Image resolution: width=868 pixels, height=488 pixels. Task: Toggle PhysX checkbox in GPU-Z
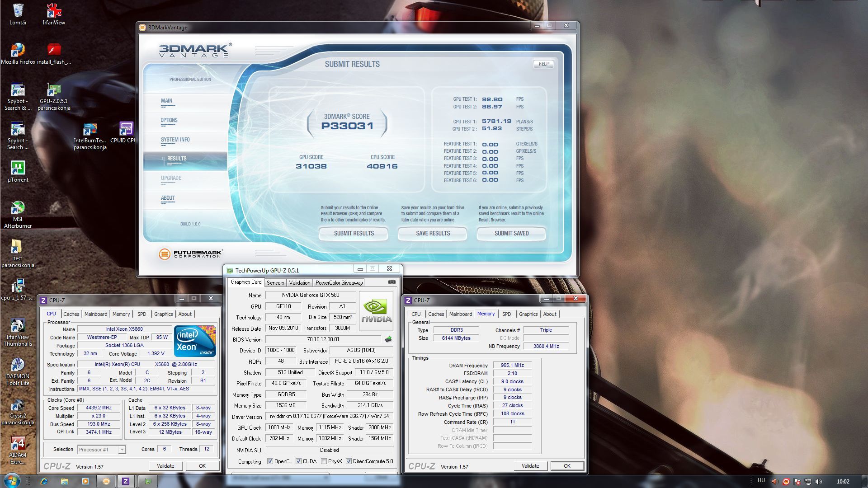point(324,461)
